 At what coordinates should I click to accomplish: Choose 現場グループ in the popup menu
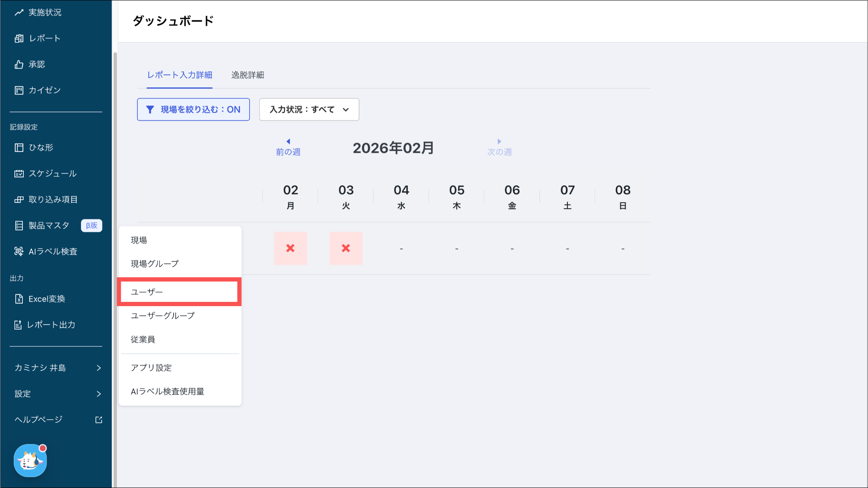point(155,264)
